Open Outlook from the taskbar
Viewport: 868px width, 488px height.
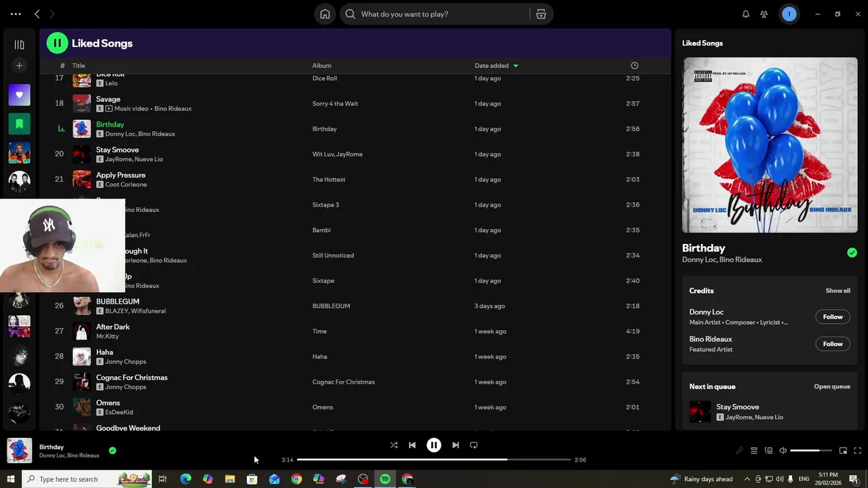point(274,479)
